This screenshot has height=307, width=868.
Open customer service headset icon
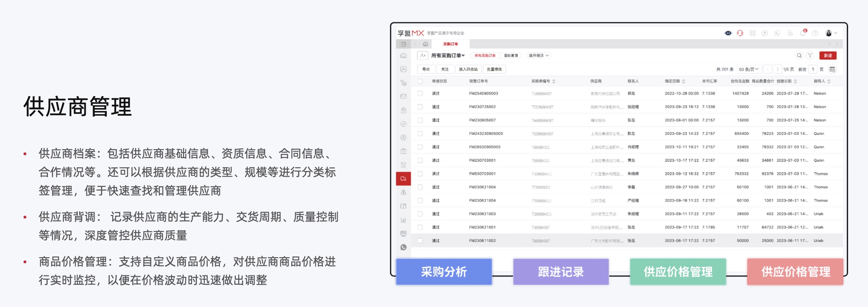[740, 33]
